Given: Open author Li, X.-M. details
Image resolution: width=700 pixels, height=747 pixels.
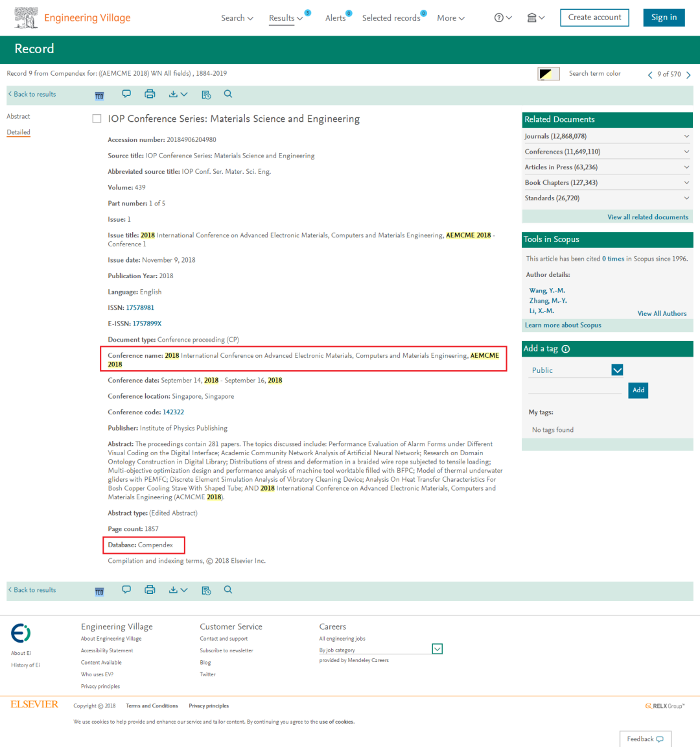Looking at the screenshot, I should click(541, 311).
